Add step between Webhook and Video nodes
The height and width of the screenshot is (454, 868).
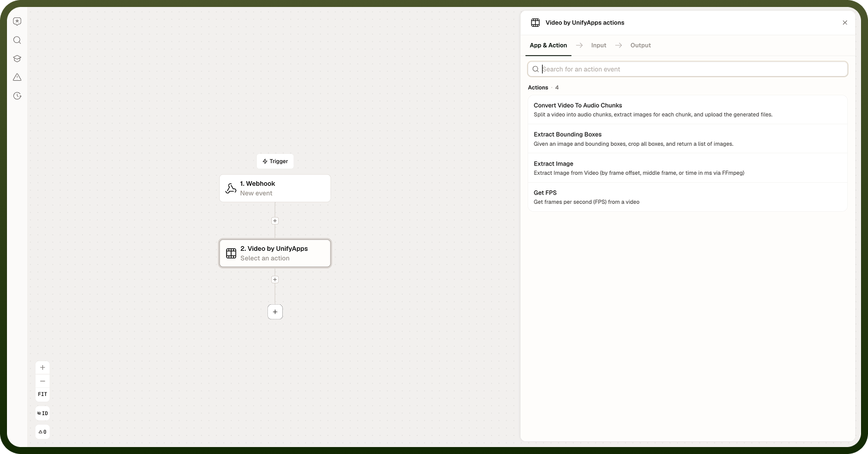click(275, 221)
